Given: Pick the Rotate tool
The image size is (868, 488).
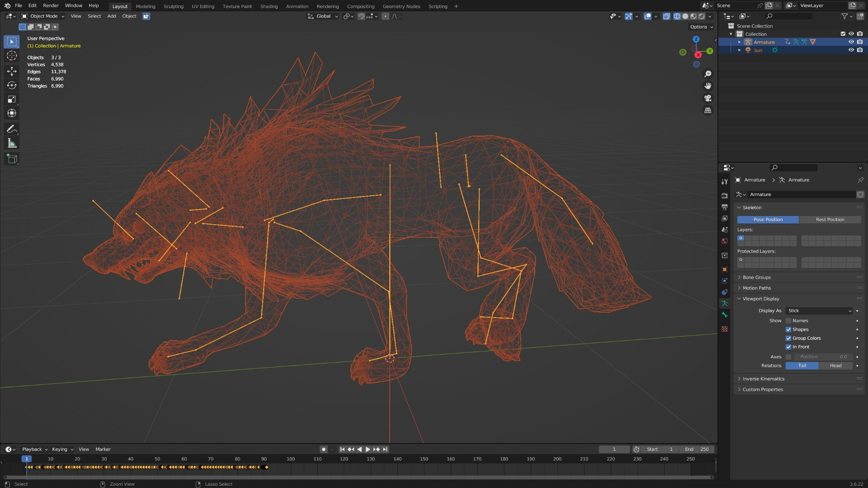Looking at the screenshot, I should pyautogui.click(x=12, y=85).
